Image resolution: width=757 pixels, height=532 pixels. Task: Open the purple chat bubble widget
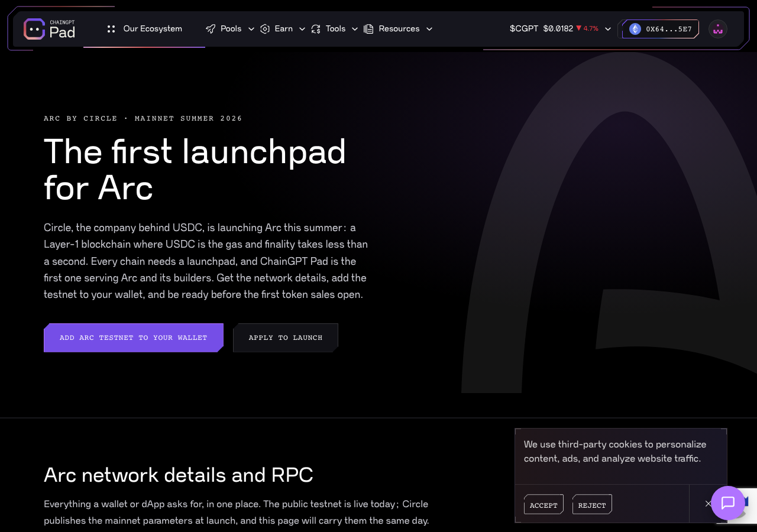coord(728,503)
